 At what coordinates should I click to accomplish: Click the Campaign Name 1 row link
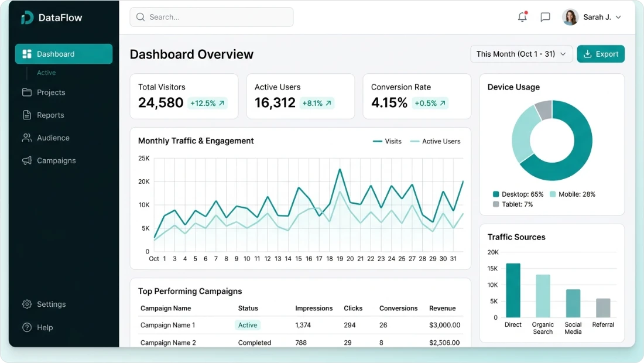pos(168,325)
